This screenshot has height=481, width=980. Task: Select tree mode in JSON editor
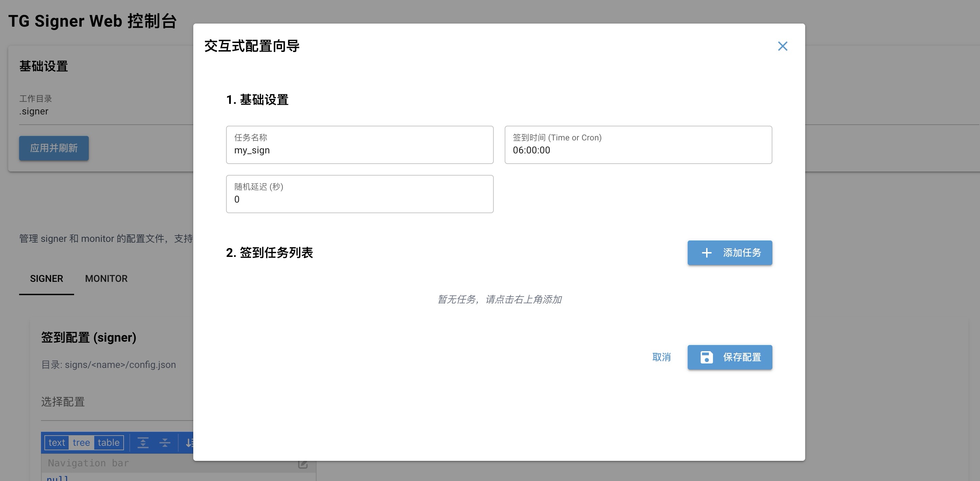81,442
